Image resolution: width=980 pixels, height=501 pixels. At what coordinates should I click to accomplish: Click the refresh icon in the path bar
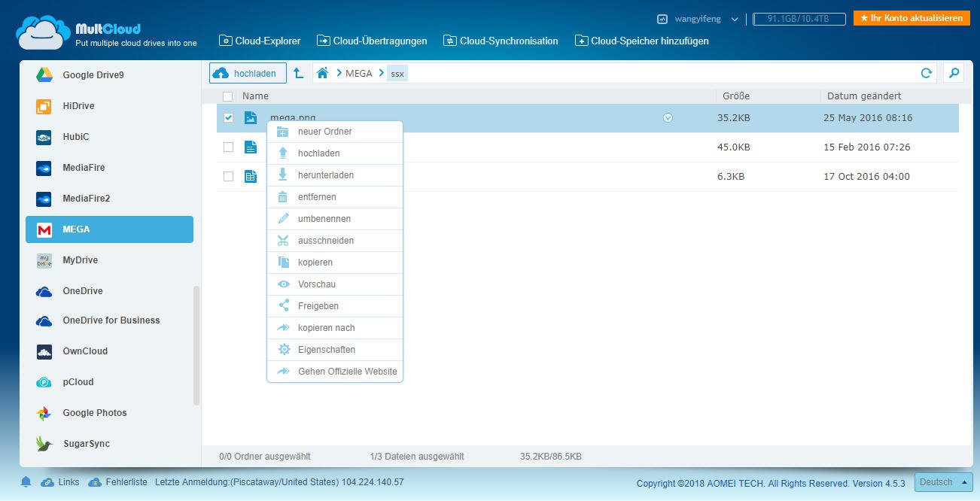point(927,73)
